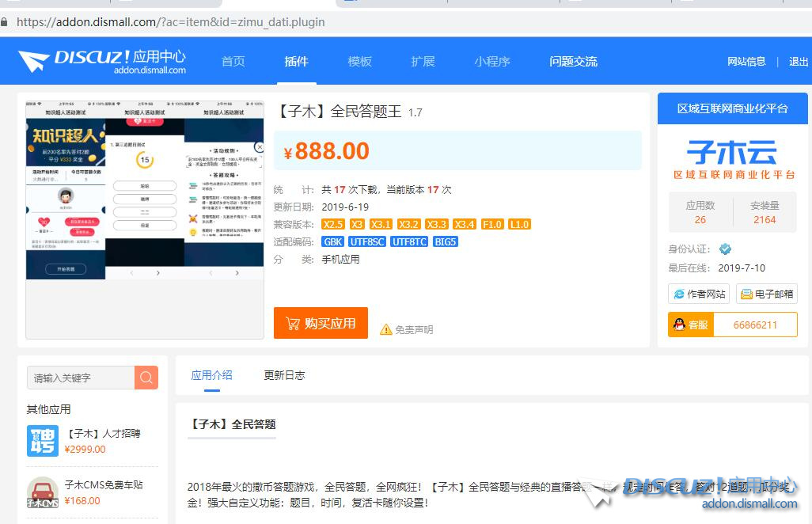Open the 【子木】人才招聘 app link
The height and width of the screenshot is (524, 812).
pos(104,434)
